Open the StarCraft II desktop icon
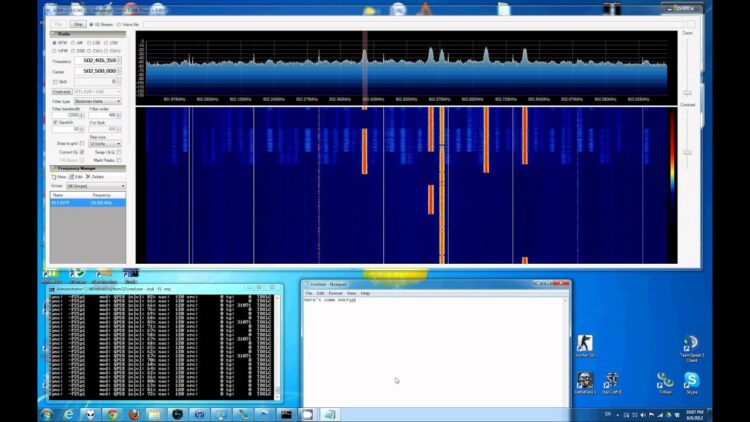Viewport: 750px width, 422px height. coord(611,381)
